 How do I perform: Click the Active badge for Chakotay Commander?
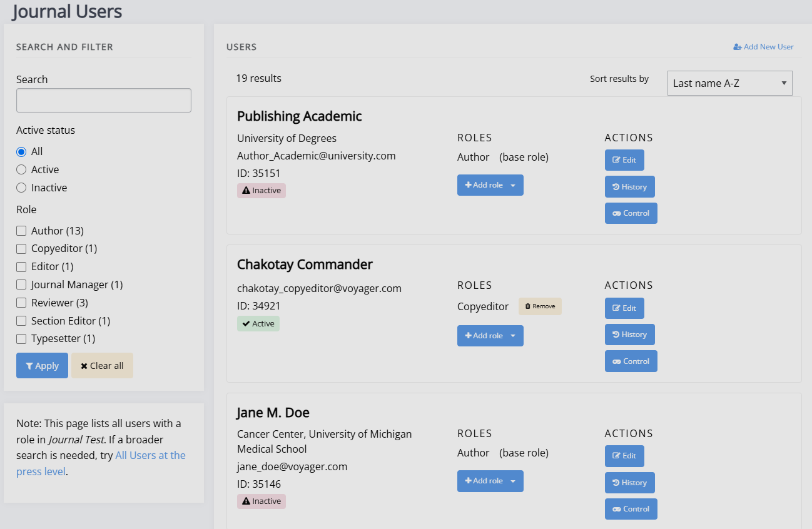click(258, 324)
